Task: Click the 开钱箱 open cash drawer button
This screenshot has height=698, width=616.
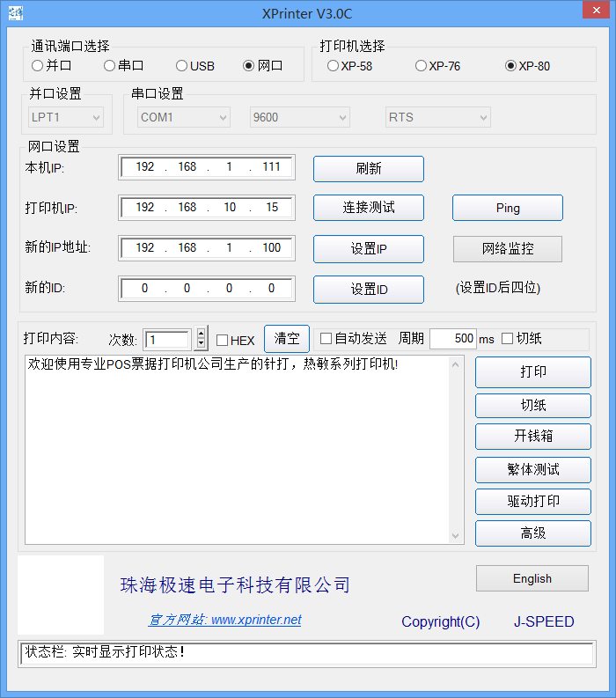Action: pos(533,437)
